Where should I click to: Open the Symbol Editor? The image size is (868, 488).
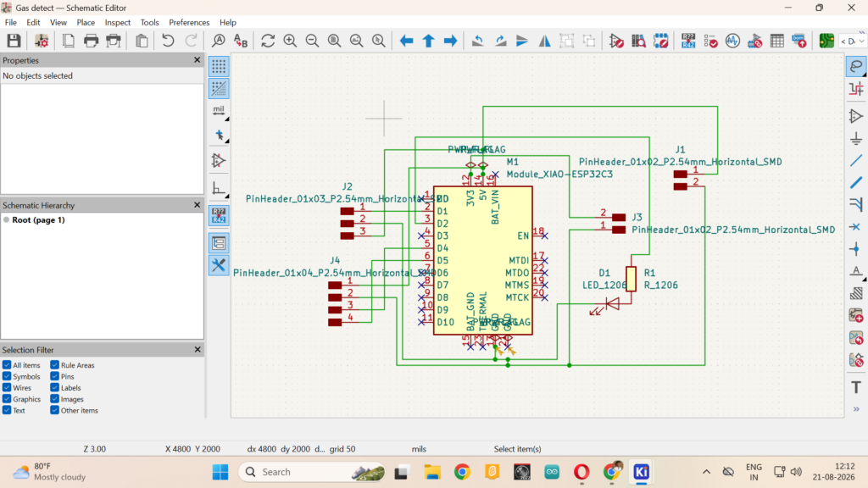point(616,41)
